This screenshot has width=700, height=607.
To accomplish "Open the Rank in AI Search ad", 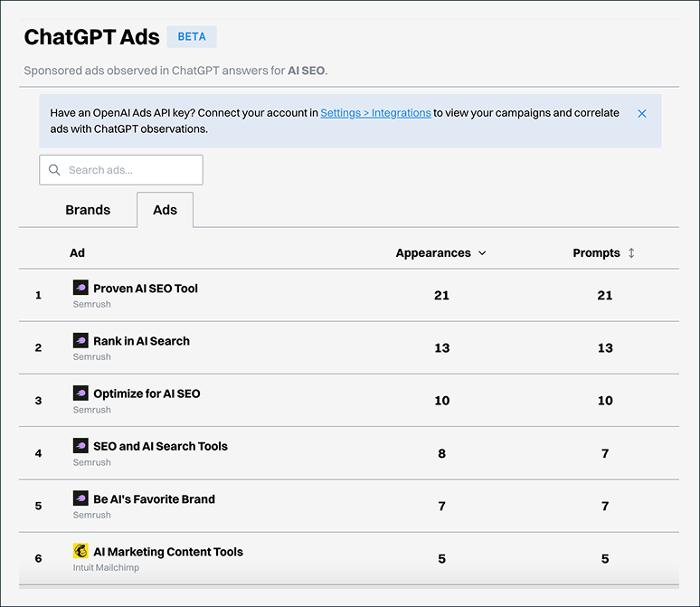I will click(x=141, y=341).
